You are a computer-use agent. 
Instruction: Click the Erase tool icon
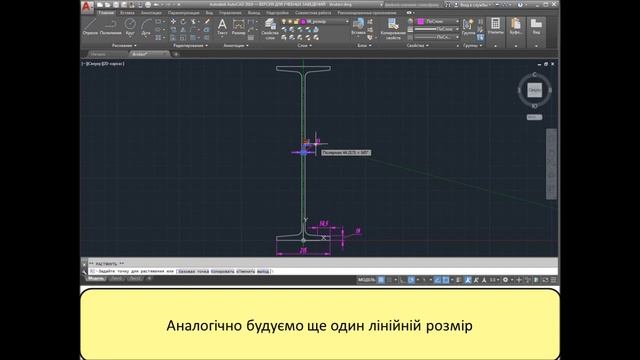coord(207,21)
